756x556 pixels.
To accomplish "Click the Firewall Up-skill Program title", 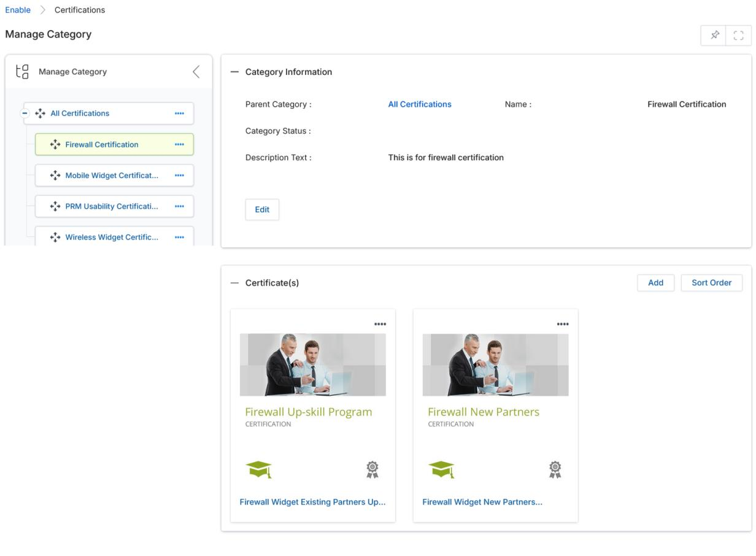I will (309, 412).
